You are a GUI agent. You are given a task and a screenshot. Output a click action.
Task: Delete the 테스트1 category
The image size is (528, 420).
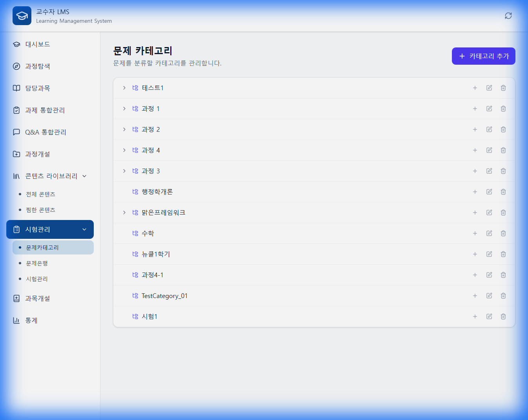click(x=503, y=88)
